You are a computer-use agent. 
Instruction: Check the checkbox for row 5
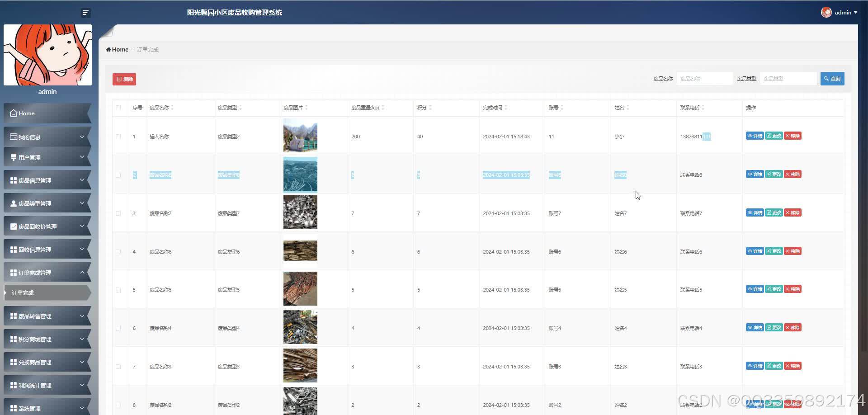point(118,290)
